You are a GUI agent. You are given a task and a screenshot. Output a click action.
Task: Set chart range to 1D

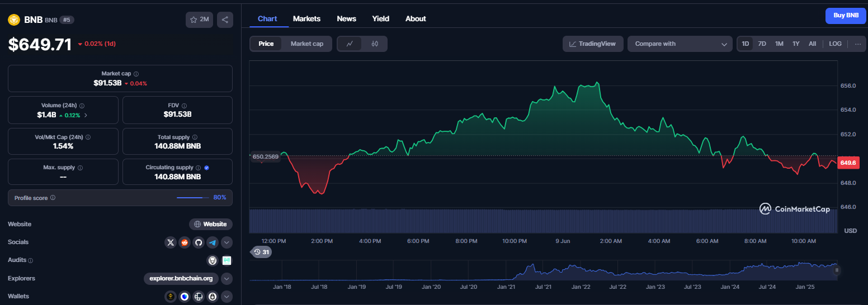point(745,44)
